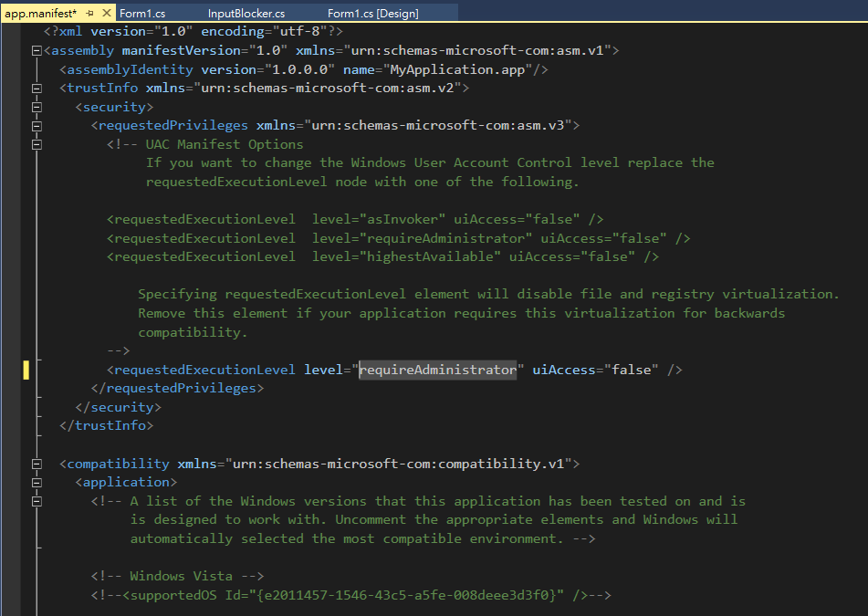Click the manifestVersion attribute name
Image resolution: width=868 pixels, height=616 pixels.
click(x=181, y=50)
